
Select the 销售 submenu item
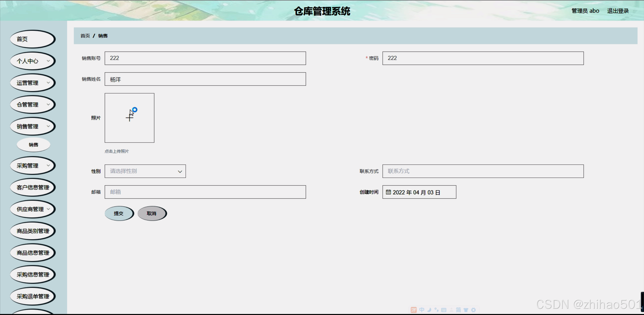coord(33,145)
